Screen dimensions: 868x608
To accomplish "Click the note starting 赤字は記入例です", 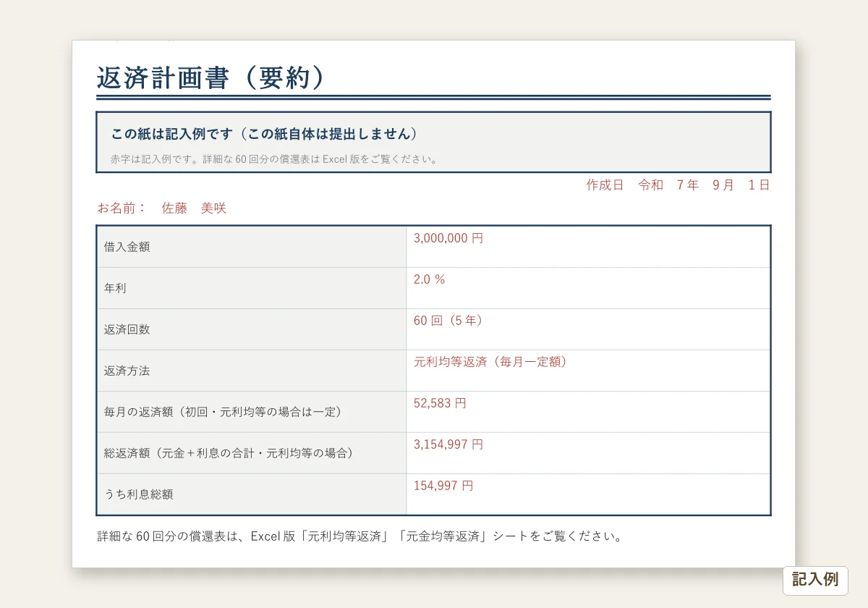I will click(x=275, y=159).
